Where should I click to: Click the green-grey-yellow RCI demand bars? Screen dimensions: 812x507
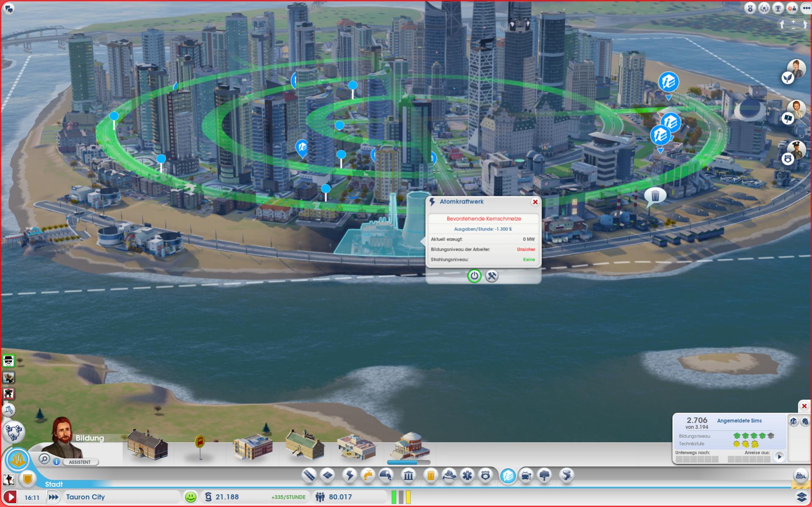coord(401,497)
